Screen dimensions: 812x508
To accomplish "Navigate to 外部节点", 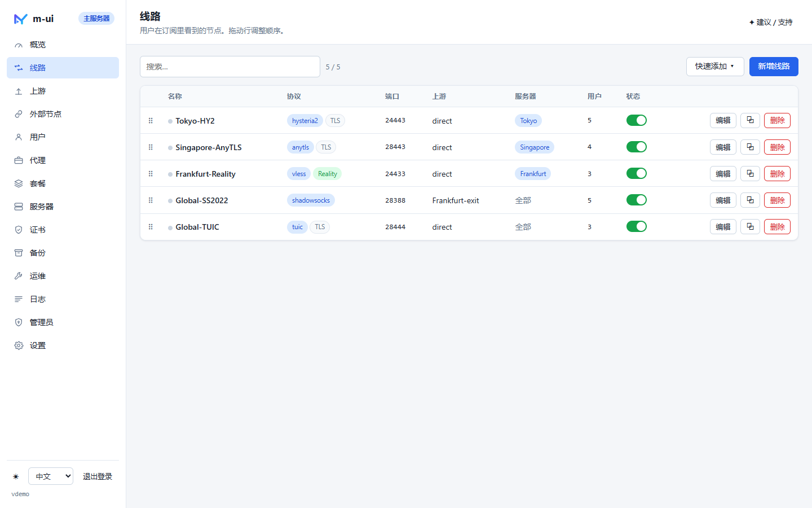I will (x=63, y=114).
